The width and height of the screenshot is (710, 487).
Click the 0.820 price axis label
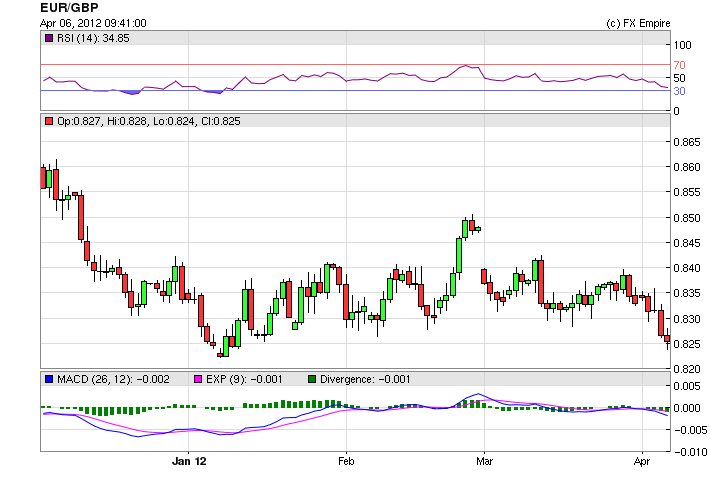coord(687,369)
